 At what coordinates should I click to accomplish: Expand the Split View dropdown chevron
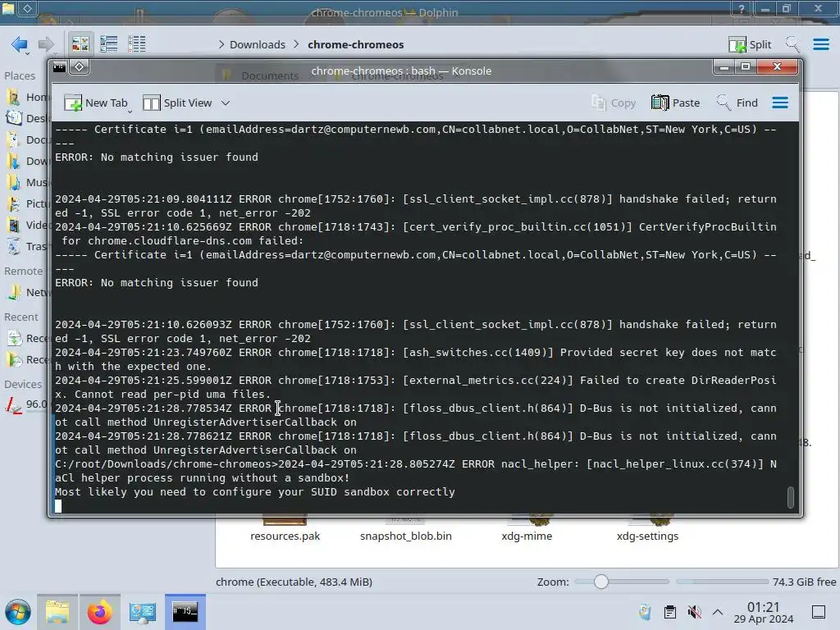coord(226,103)
